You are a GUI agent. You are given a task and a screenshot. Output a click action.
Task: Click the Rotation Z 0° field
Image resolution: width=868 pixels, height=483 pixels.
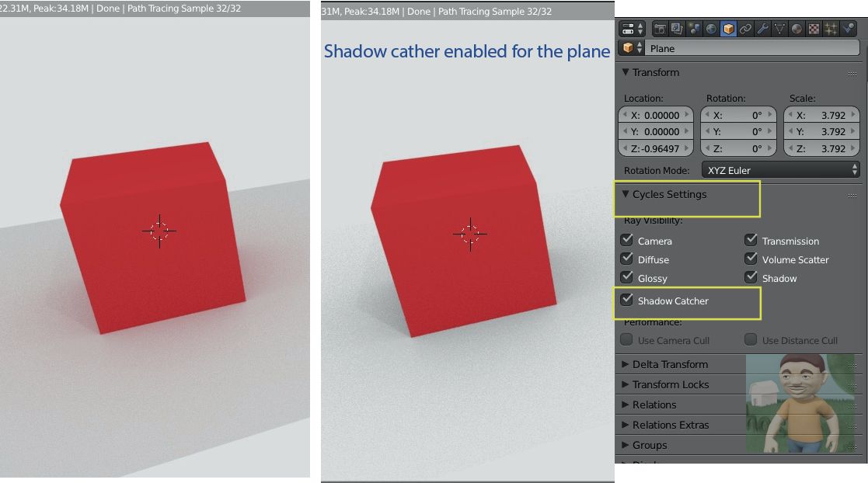coord(738,148)
